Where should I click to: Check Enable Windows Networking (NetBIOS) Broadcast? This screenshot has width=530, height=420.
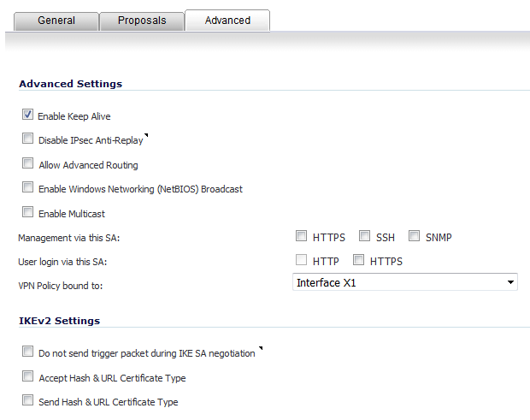coord(27,187)
